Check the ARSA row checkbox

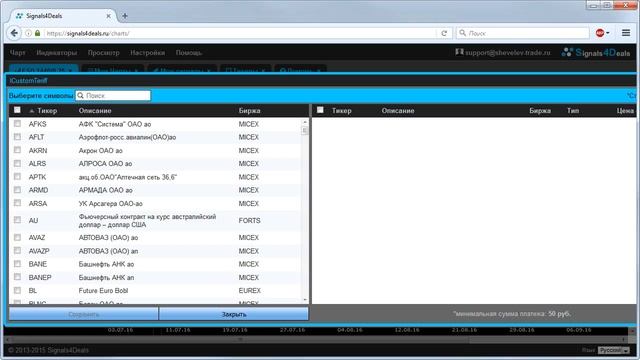point(17,203)
